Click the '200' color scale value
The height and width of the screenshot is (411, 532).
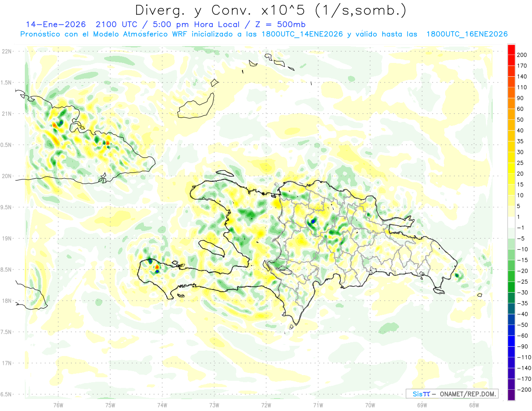point(522,55)
